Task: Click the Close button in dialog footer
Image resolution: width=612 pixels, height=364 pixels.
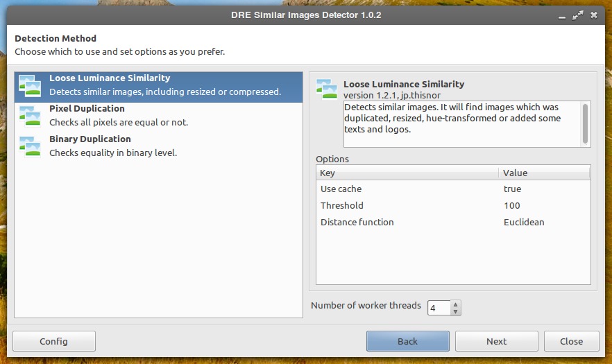Action: (572, 341)
